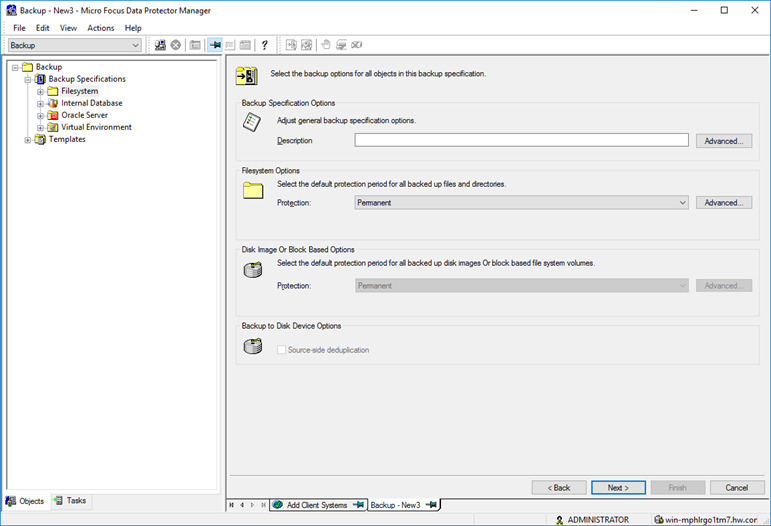Click the Templates icon in tree
This screenshot has width=771, height=526.
coord(41,140)
